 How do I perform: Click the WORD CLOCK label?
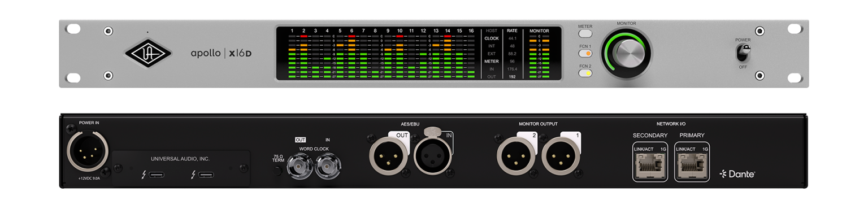(x=314, y=149)
